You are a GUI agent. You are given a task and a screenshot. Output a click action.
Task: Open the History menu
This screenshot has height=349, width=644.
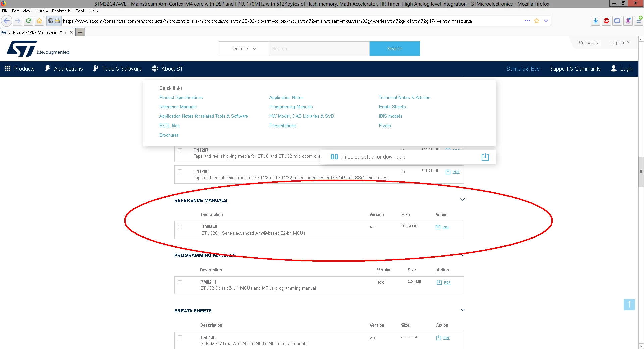[x=42, y=11]
